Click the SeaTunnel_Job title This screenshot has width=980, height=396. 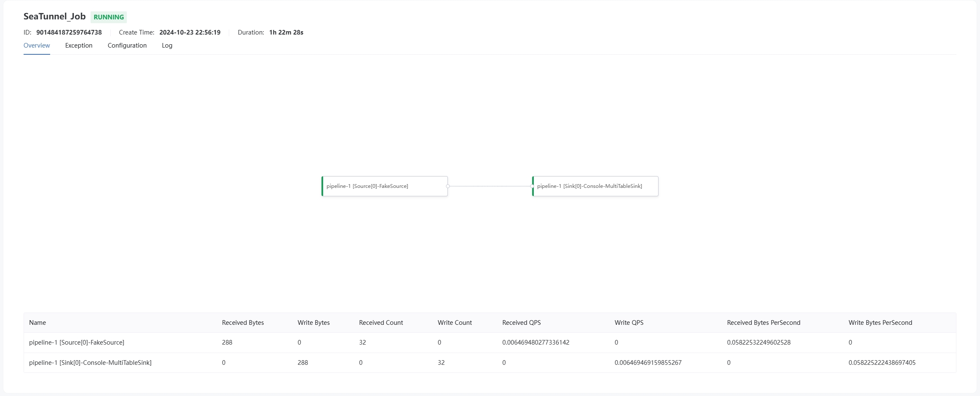(x=54, y=16)
